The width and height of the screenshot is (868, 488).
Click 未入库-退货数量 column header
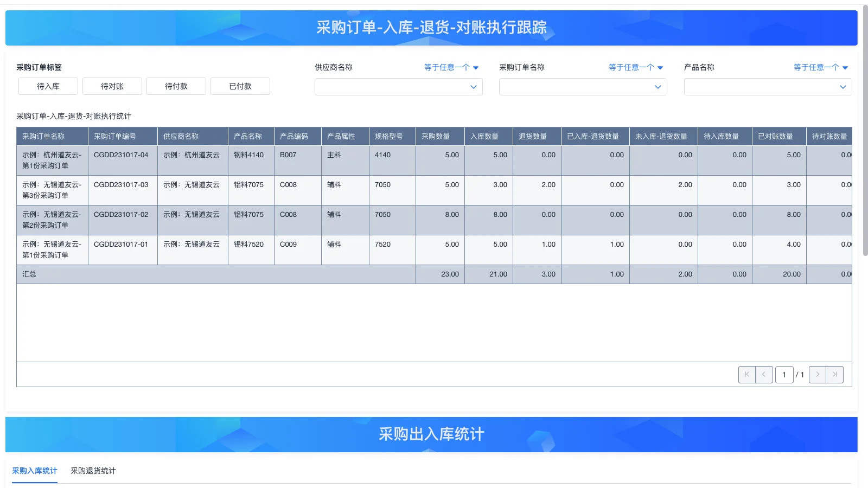664,136
